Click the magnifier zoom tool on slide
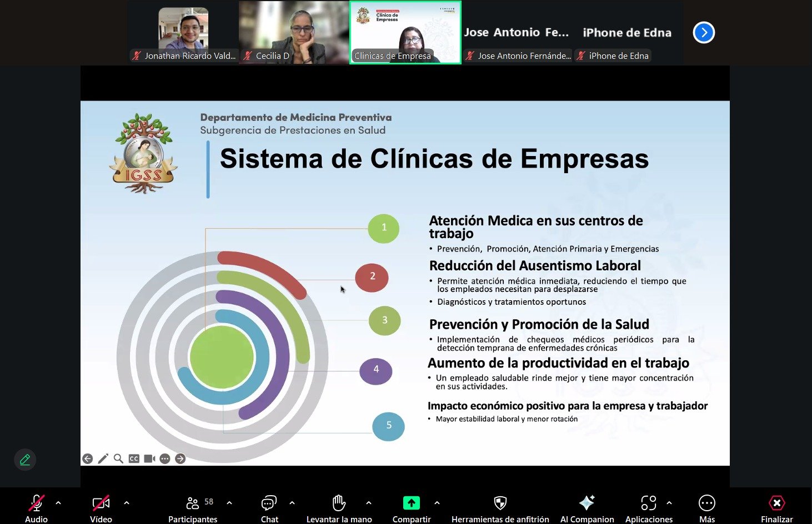The width and height of the screenshot is (812, 524). [118, 458]
